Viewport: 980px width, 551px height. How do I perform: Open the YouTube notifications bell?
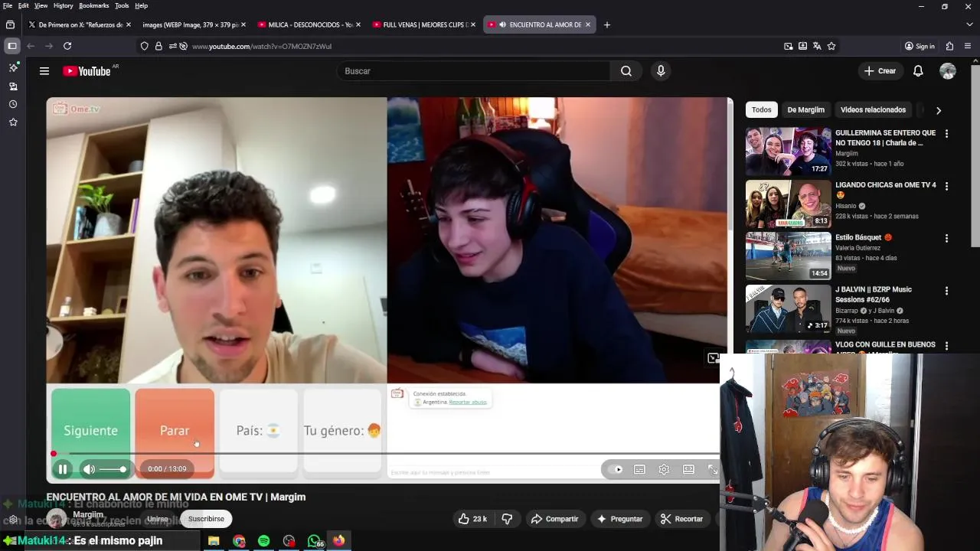tap(918, 71)
